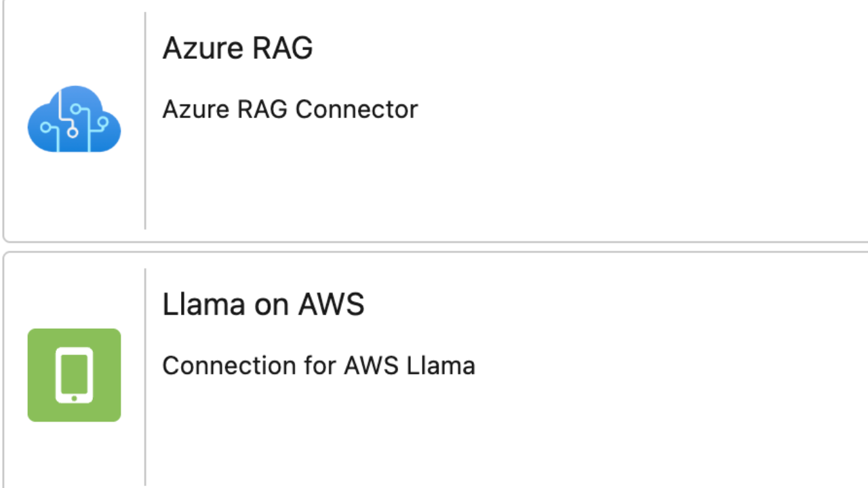This screenshot has width=868, height=488.
Task: Select the green mobile phone icon
Action: click(x=74, y=375)
